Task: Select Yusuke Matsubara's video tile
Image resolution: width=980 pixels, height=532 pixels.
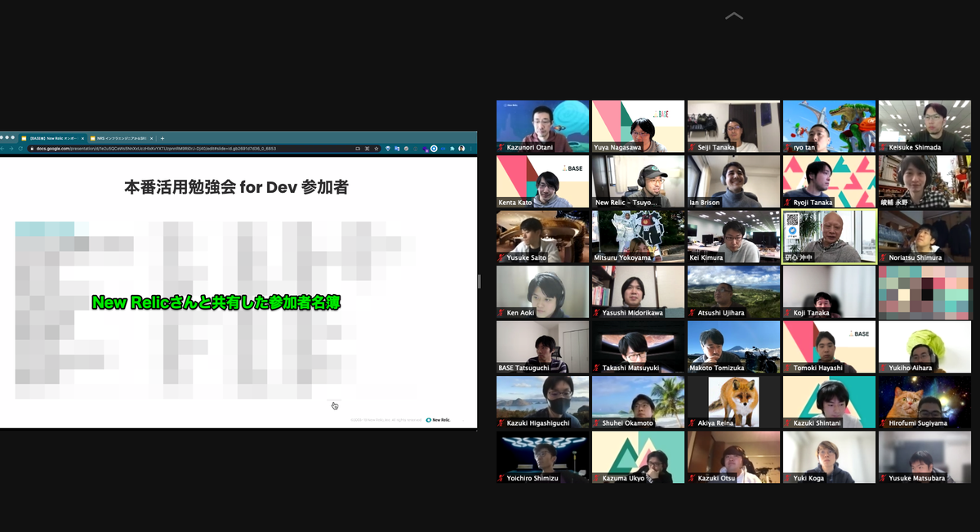Action: click(924, 457)
